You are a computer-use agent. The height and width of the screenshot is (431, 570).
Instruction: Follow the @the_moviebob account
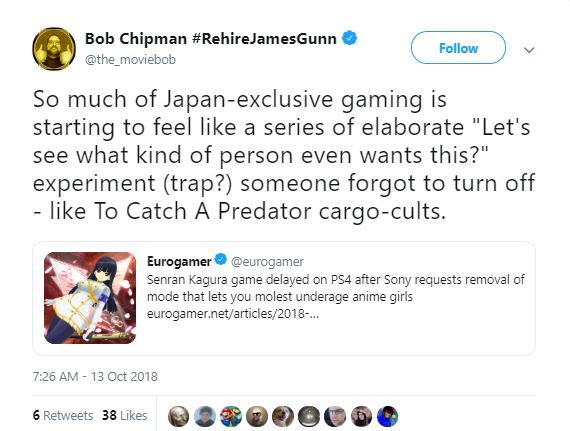(458, 48)
